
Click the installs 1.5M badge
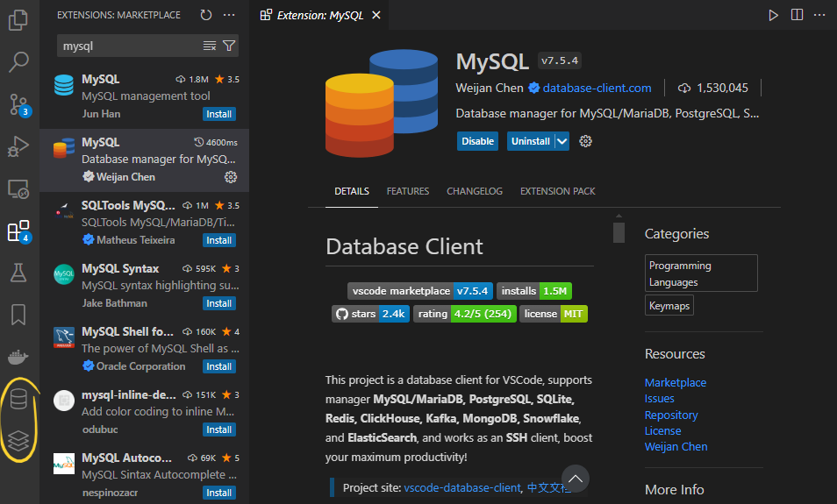coord(534,291)
